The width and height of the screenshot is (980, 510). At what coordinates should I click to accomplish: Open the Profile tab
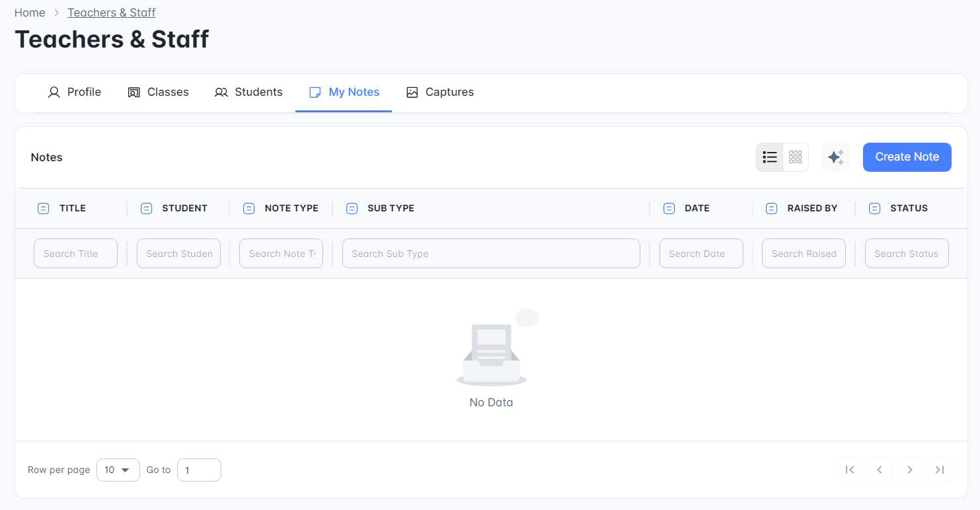pos(74,92)
